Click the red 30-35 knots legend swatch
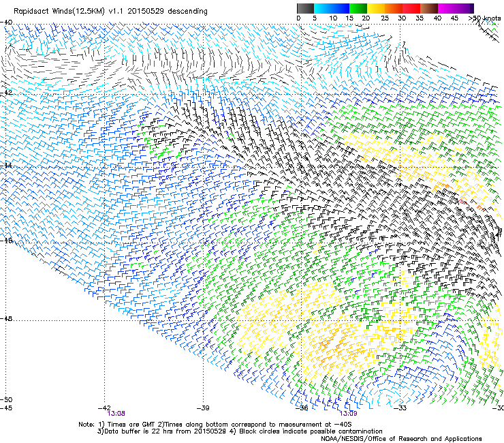Viewport: 504px width, 443px height. pyautogui.click(x=411, y=8)
